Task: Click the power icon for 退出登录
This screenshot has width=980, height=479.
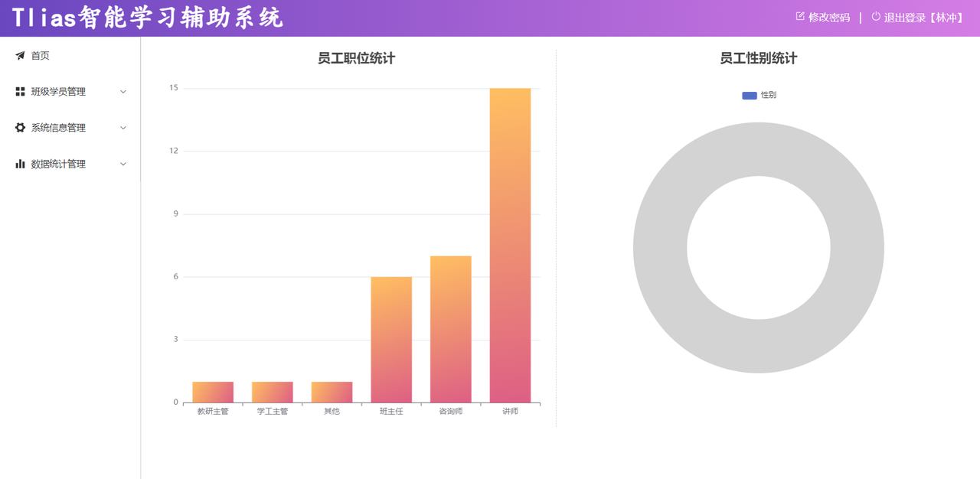Action: [x=876, y=17]
